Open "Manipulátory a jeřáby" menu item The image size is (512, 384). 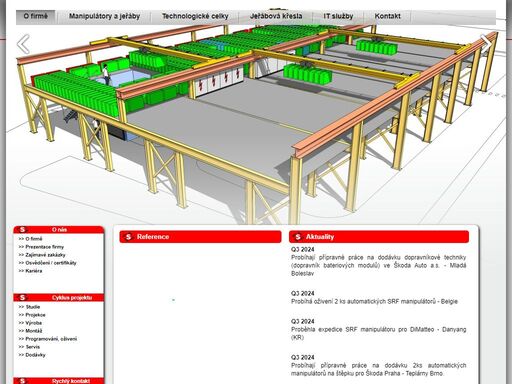tap(104, 16)
